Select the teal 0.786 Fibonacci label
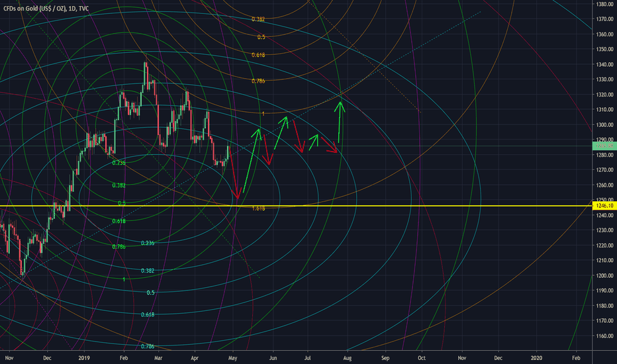This screenshot has width=617, height=364. click(148, 346)
